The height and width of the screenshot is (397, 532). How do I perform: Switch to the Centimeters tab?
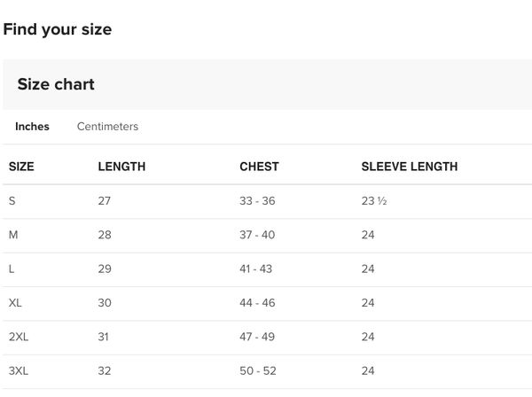point(107,127)
